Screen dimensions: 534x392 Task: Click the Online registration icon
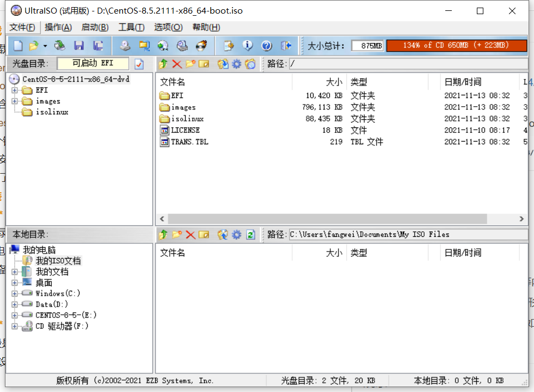pos(229,46)
